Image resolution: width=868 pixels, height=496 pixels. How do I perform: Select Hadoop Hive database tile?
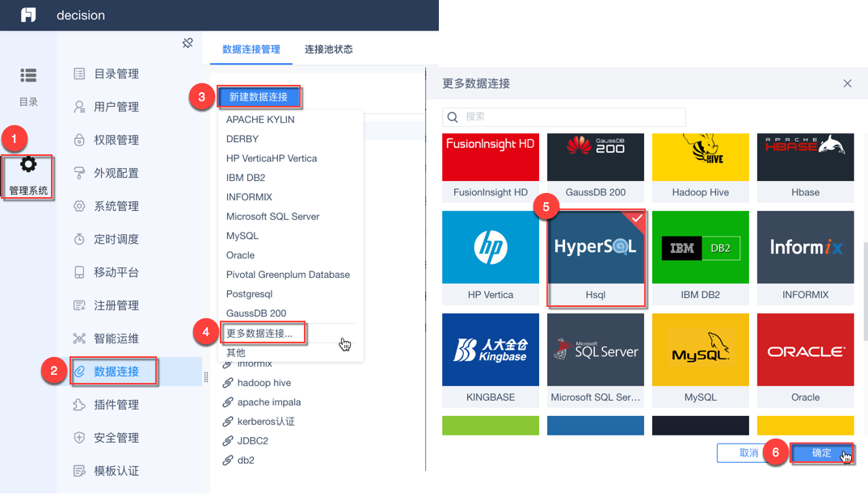(700, 168)
